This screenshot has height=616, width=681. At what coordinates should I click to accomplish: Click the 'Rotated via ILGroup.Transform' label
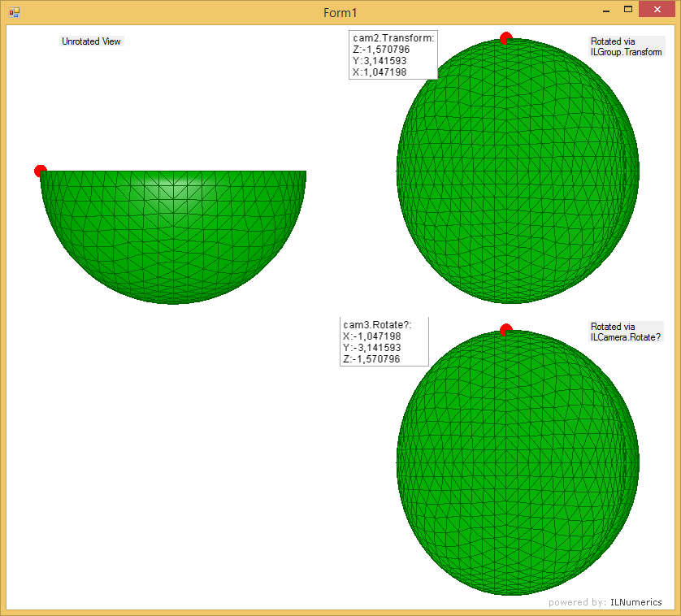click(627, 46)
